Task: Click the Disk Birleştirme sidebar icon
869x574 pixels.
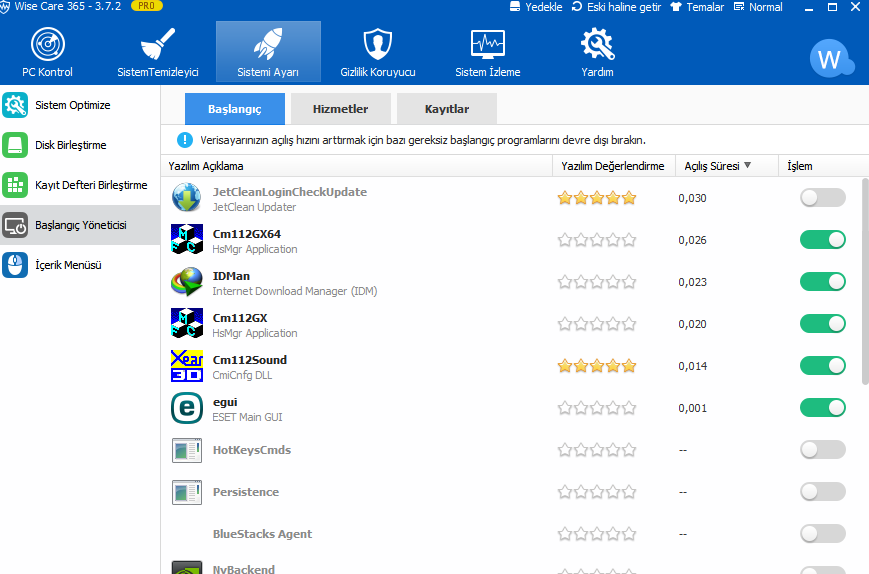Action: tap(15, 145)
